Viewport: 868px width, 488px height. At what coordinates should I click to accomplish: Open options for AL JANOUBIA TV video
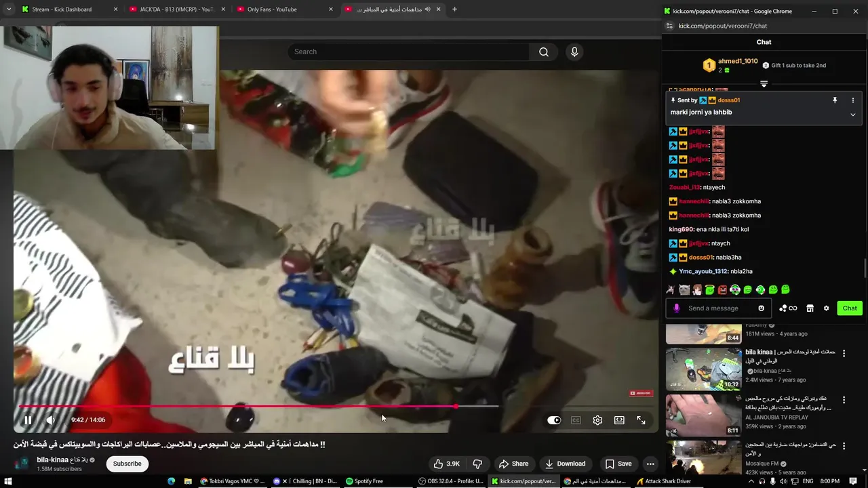click(844, 399)
